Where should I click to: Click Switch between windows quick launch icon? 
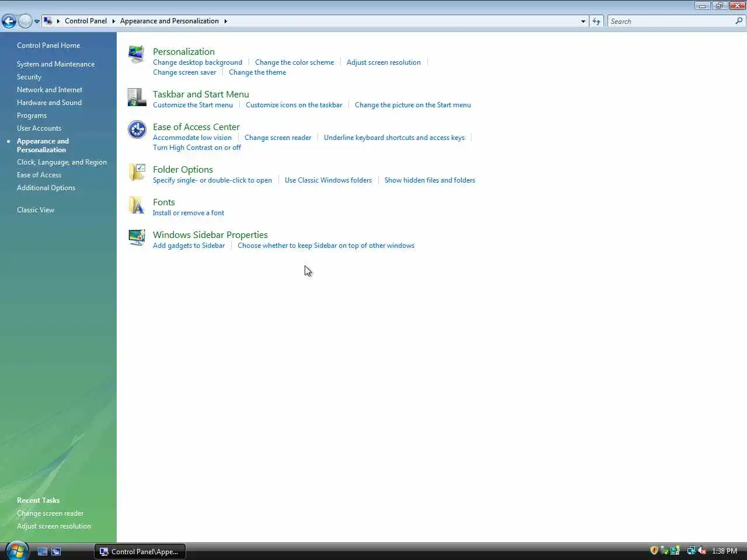[56, 551]
